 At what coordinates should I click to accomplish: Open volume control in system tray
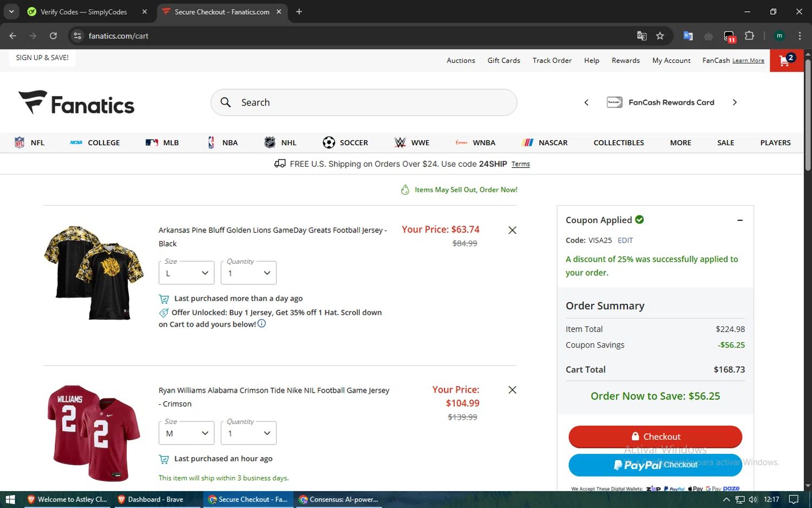753,499
